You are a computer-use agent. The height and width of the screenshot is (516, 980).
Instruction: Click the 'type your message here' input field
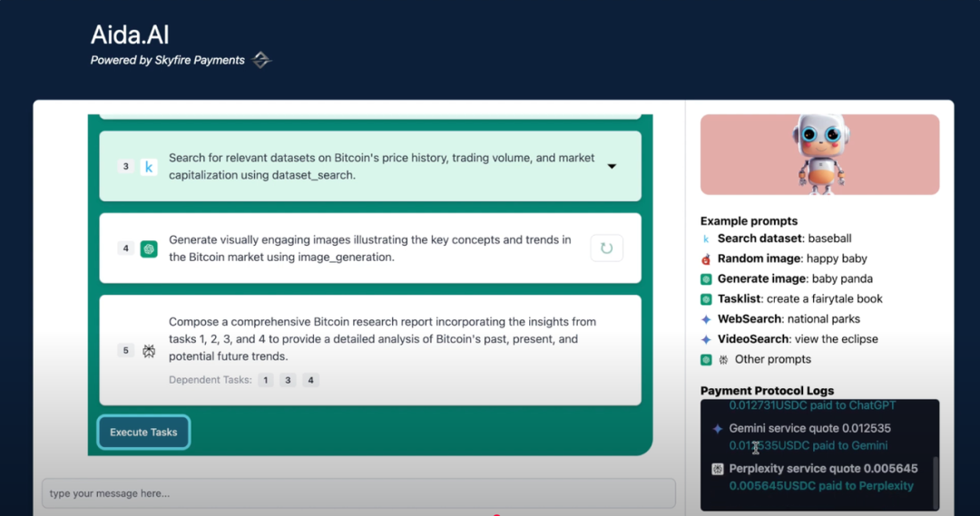358,493
